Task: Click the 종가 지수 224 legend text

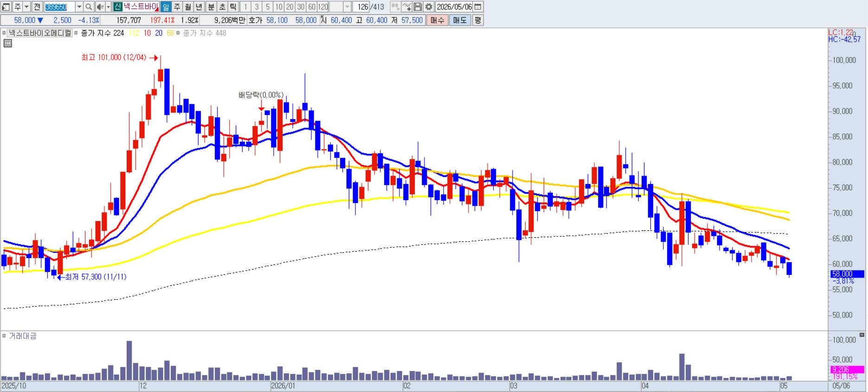Action: point(103,33)
